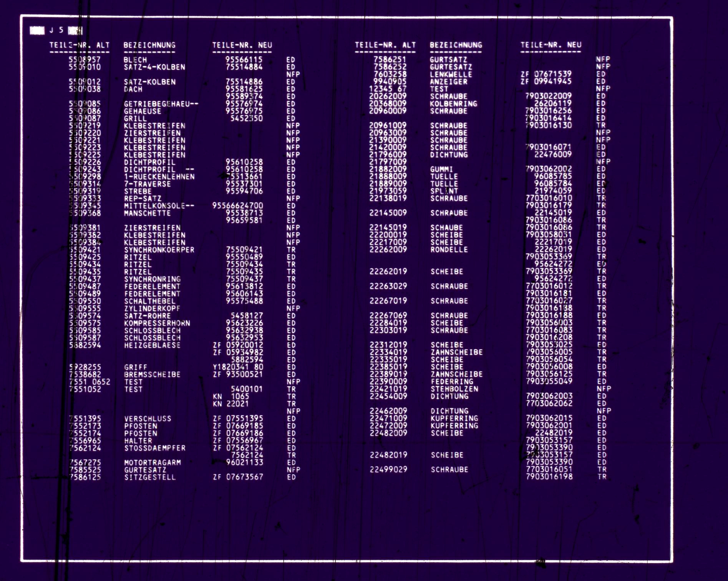Select new part number 95566115
The image size is (728, 581).
tap(244, 60)
